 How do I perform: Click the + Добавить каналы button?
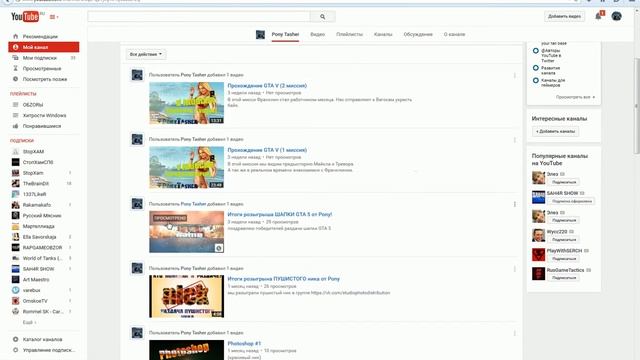coord(555,131)
